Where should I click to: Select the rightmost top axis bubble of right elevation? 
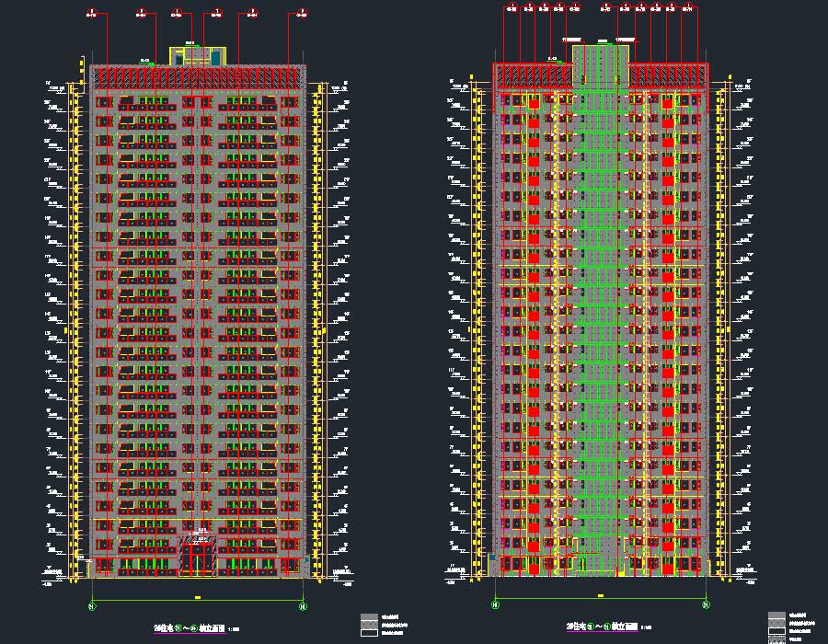686,9
